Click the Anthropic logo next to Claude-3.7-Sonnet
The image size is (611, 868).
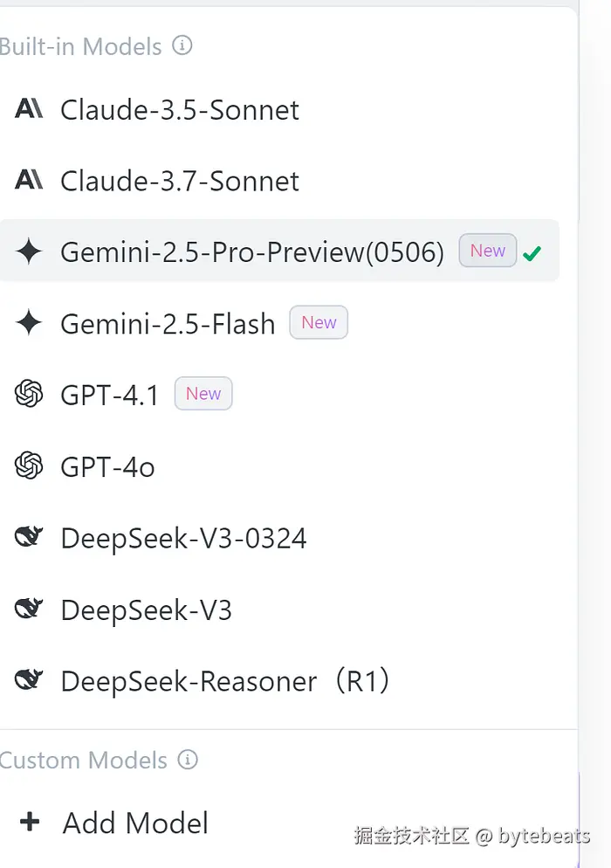click(x=29, y=181)
